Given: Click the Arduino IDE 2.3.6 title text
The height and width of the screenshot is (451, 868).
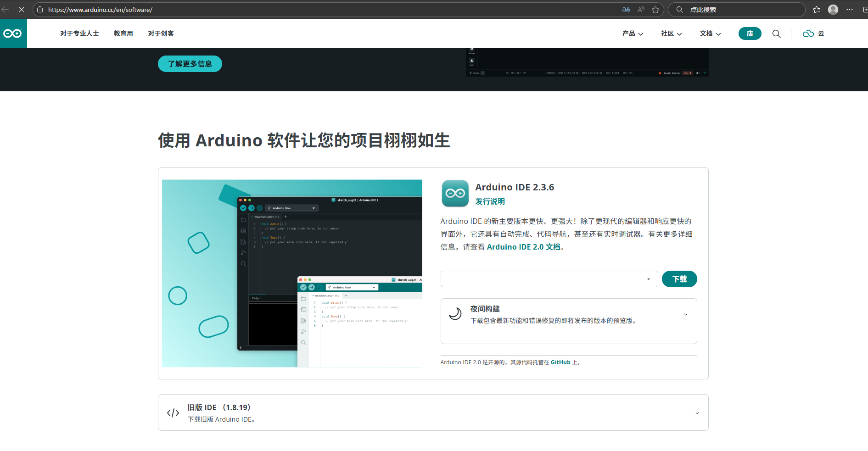Looking at the screenshot, I should [x=515, y=187].
